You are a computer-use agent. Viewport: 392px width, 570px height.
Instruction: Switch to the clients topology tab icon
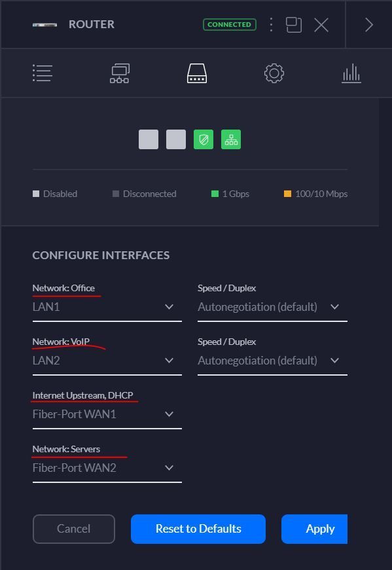click(x=120, y=73)
